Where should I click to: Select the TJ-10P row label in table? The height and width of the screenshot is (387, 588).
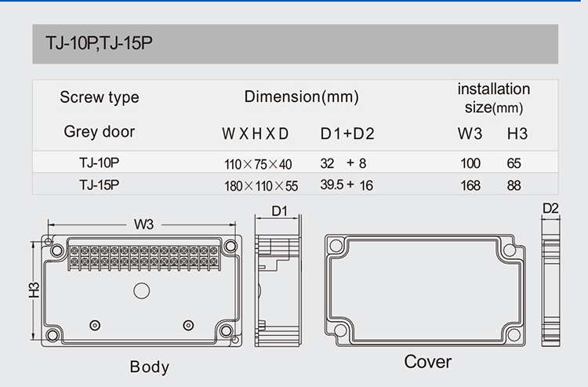tap(99, 163)
